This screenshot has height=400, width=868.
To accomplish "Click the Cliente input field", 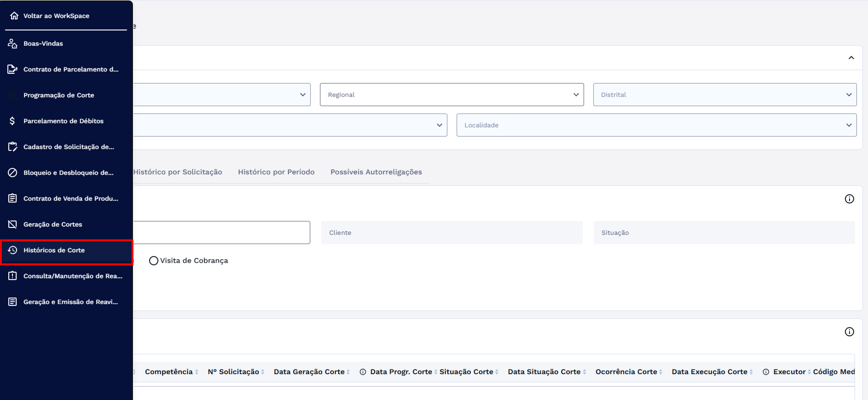I will click(452, 233).
